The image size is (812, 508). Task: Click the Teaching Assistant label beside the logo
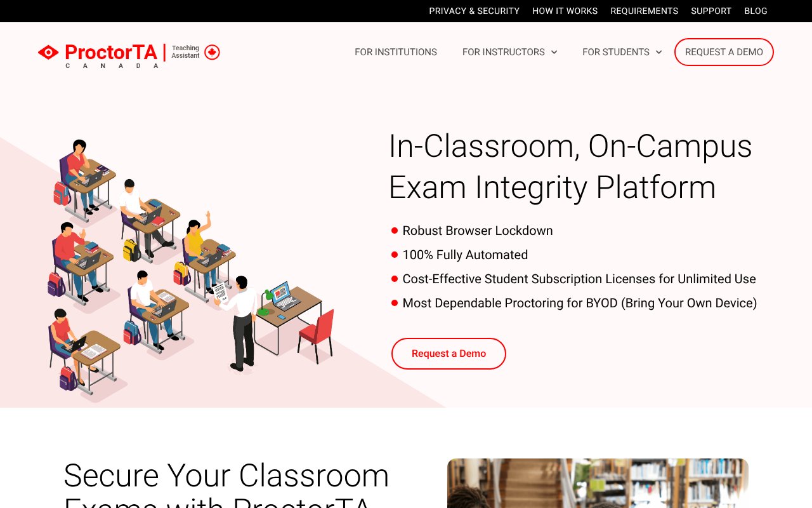click(x=185, y=51)
